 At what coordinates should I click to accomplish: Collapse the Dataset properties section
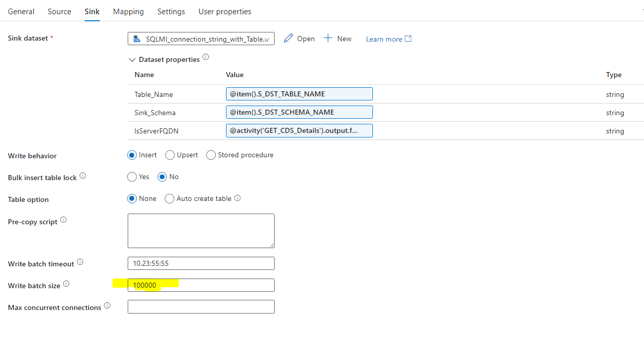[x=132, y=59]
